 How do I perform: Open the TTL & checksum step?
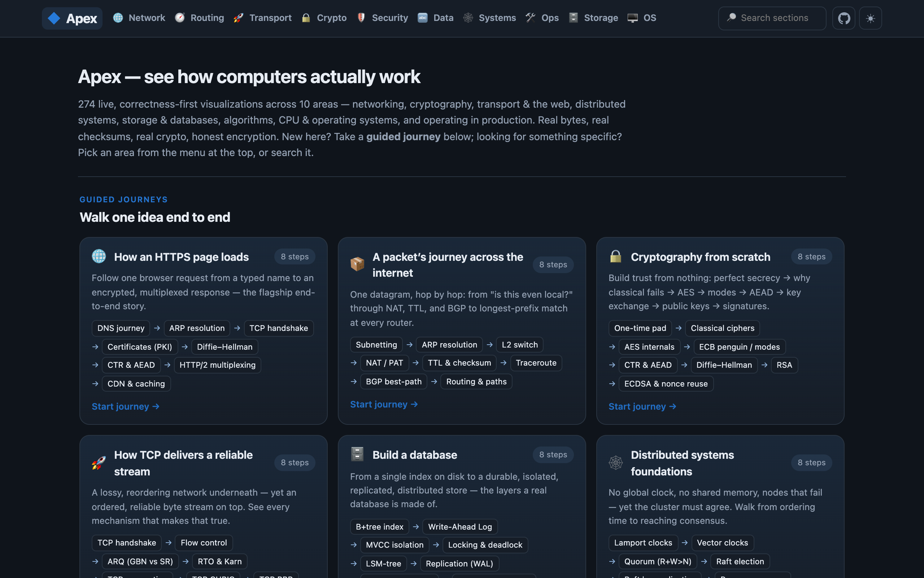coord(459,363)
